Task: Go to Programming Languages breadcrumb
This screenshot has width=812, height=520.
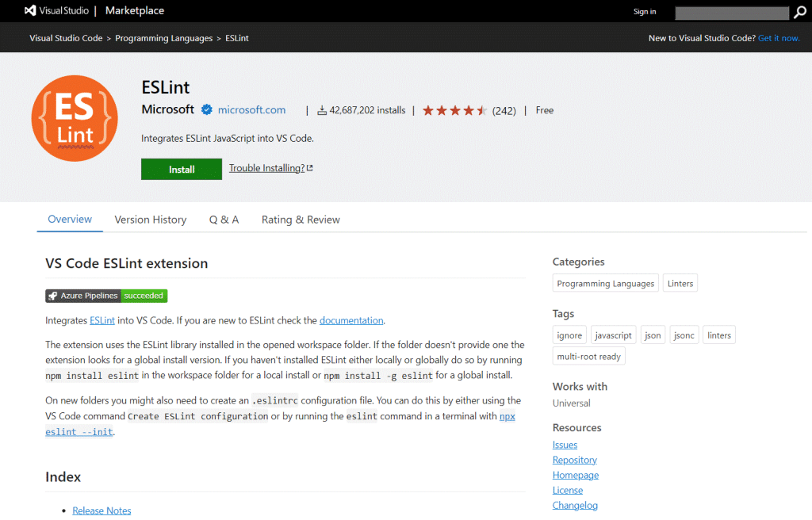Action: point(163,38)
